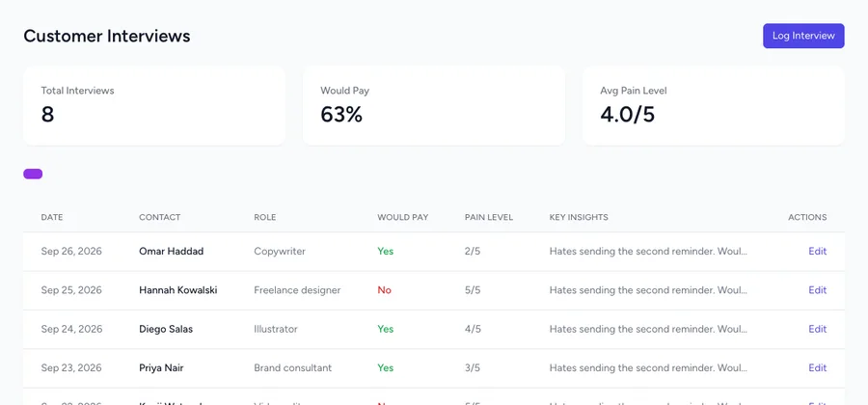Click the Actions column header
The height and width of the screenshot is (405, 868).
point(807,217)
